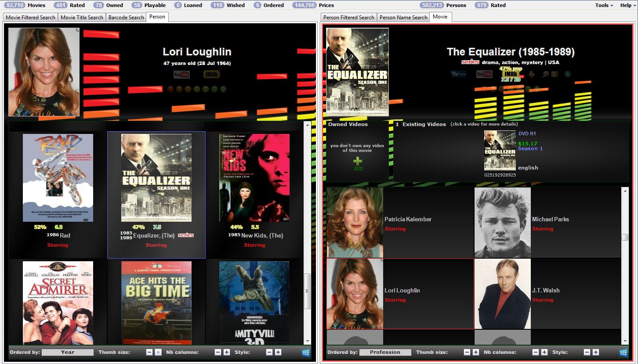
Task: Increase thumb size in the Person panel
Action: click(x=158, y=352)
